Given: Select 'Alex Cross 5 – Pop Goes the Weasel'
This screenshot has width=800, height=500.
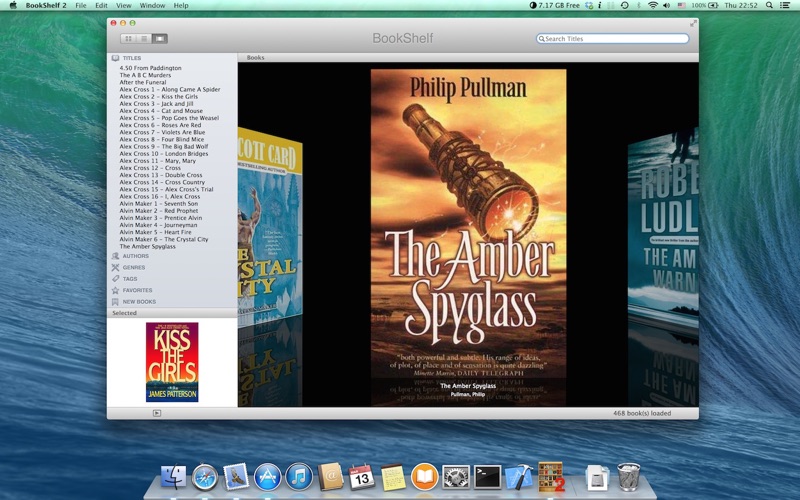Looking at the screenshot, I should (x=169, y=118).
